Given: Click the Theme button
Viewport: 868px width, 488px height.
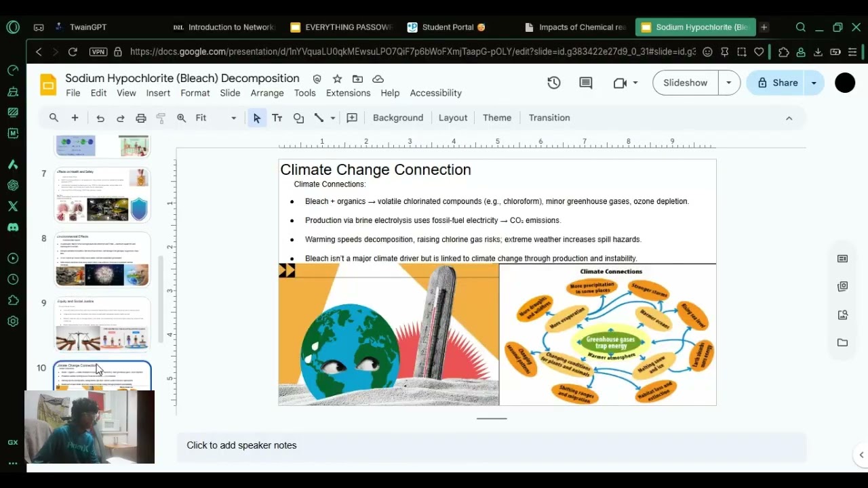Looking at the screenshot, I should [x=497, y=118].
